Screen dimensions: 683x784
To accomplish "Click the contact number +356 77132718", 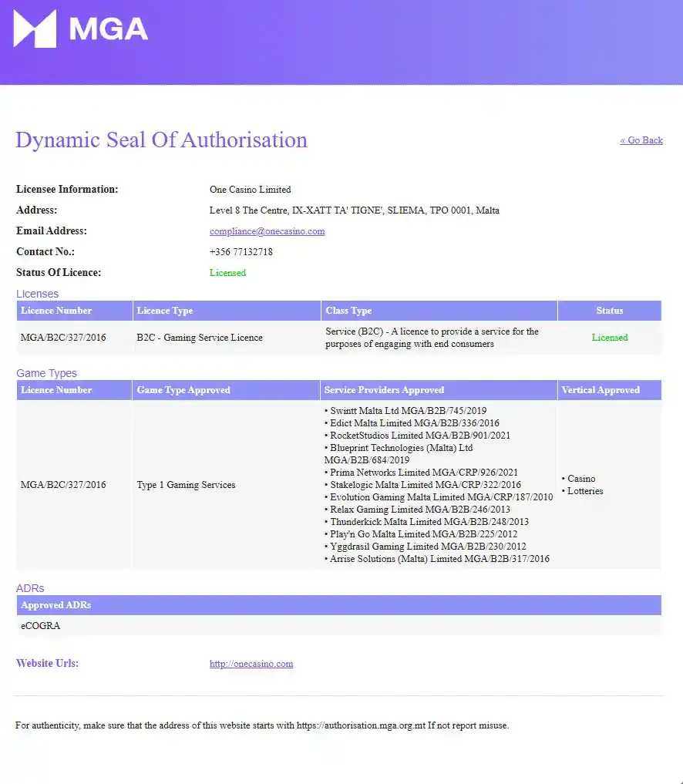I will point(241,252).
